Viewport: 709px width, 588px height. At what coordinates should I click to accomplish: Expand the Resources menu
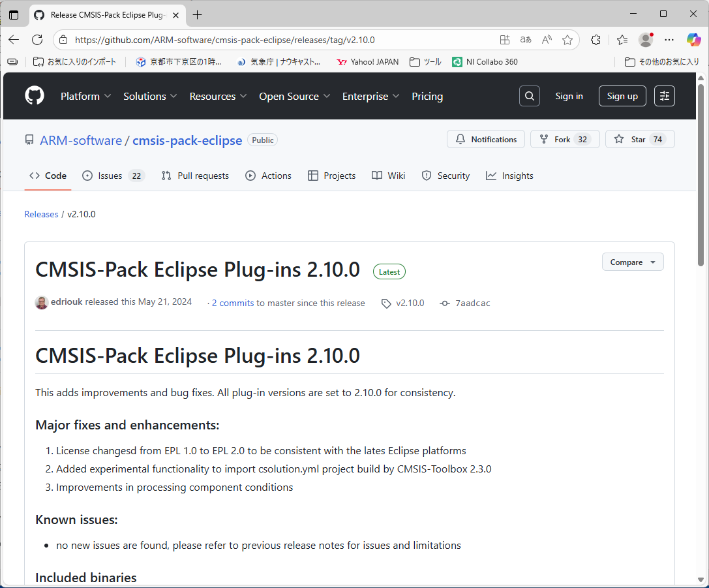coord(218,97)
